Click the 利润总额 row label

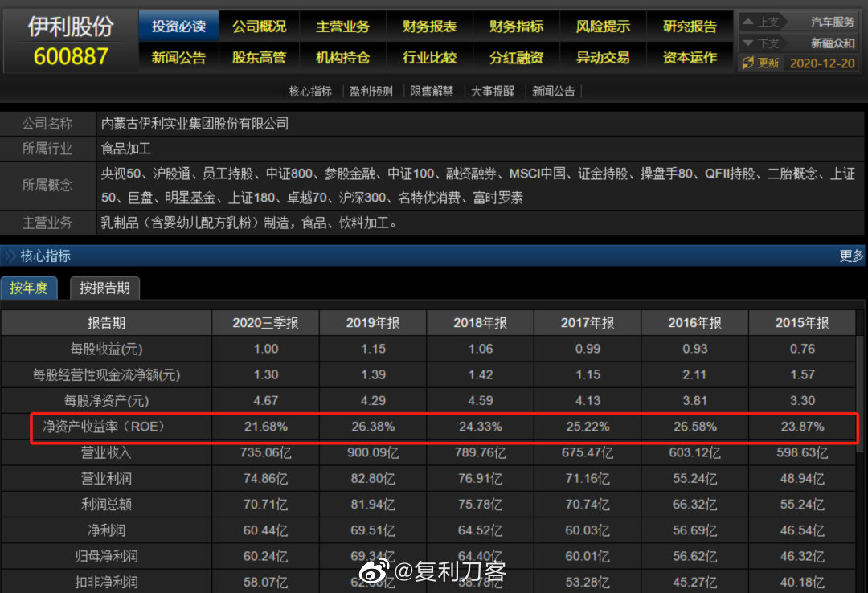coord(106,505)
